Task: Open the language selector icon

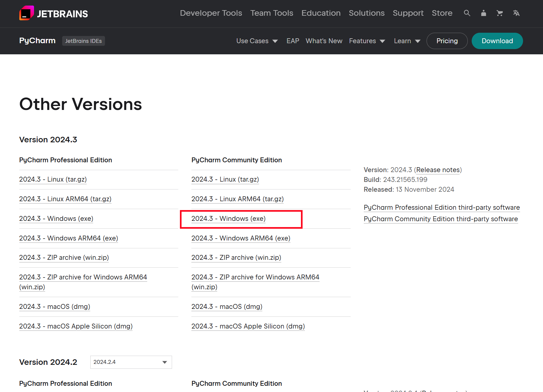Action: tap(516, 13)
